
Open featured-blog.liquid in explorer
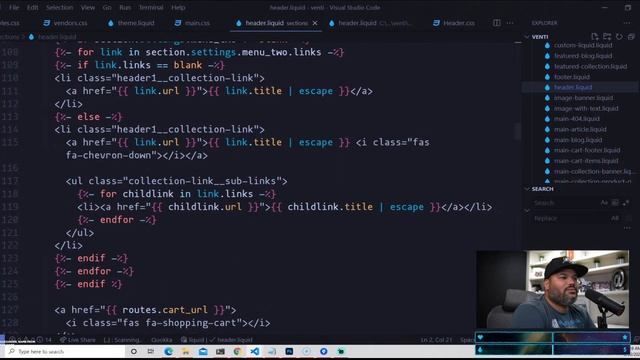click(583, 56)
